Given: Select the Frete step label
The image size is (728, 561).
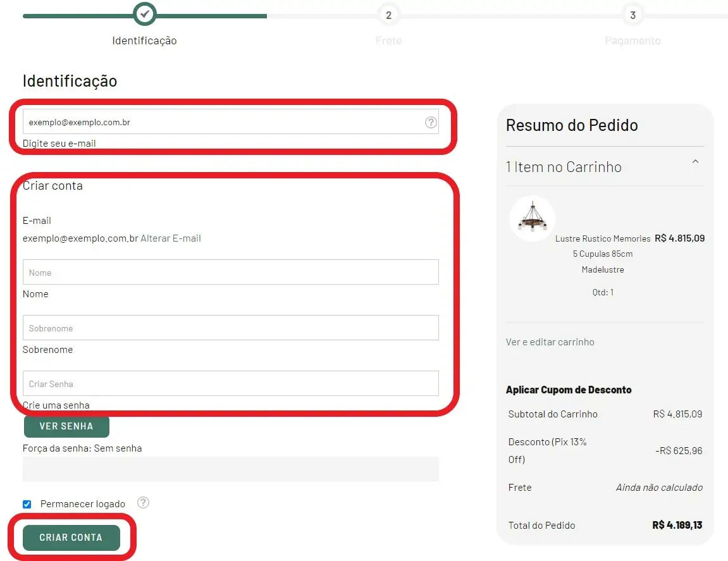Looking at the screenshot, I should tap(388, 40).
